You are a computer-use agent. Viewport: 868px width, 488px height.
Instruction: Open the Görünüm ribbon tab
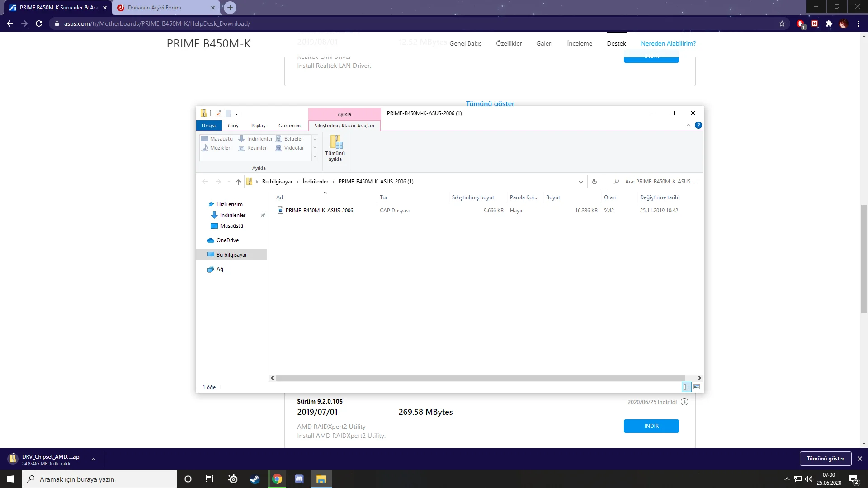(289, 126)
